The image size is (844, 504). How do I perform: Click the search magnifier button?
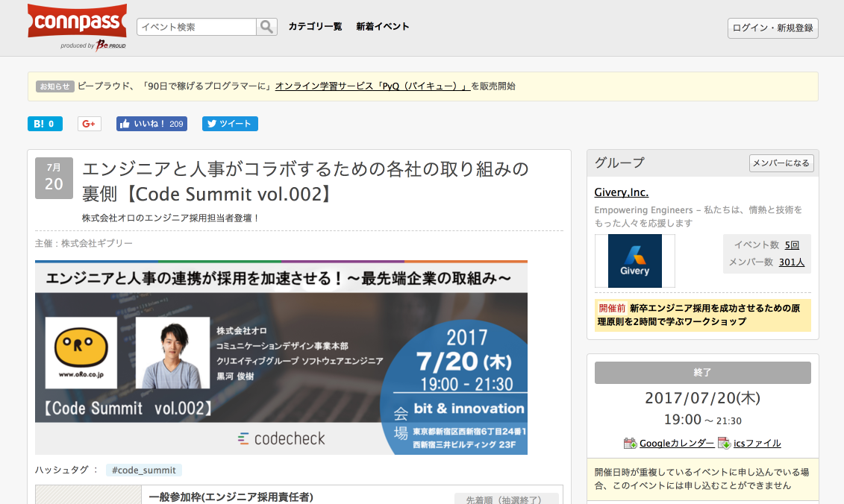(267, 27)
